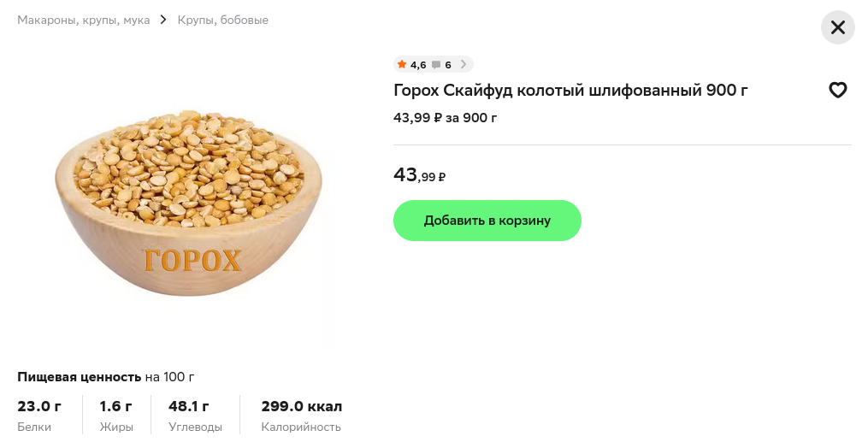Image resolution: width=868 pixels, height=448 pixels.
Task: Go to the "Крупы, бобовые" breadcrumb category
Action: pyautogui.click(x=223, y=20)
